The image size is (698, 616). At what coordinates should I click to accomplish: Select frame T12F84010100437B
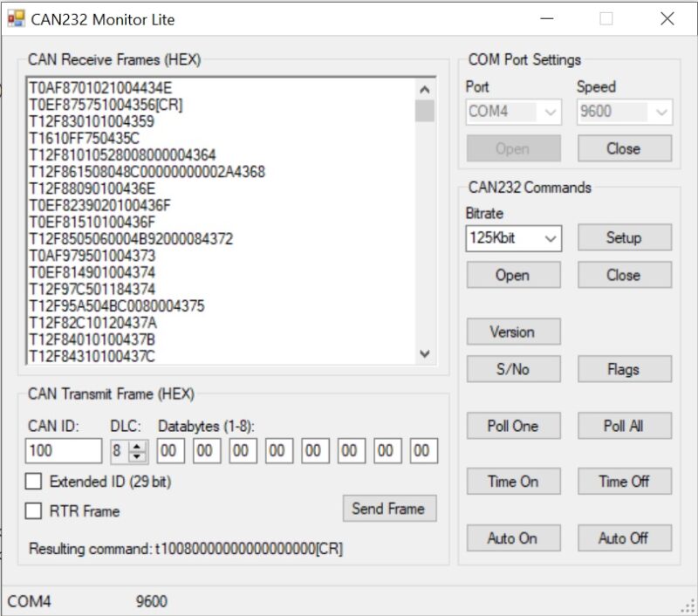click(x=92, y=339)
